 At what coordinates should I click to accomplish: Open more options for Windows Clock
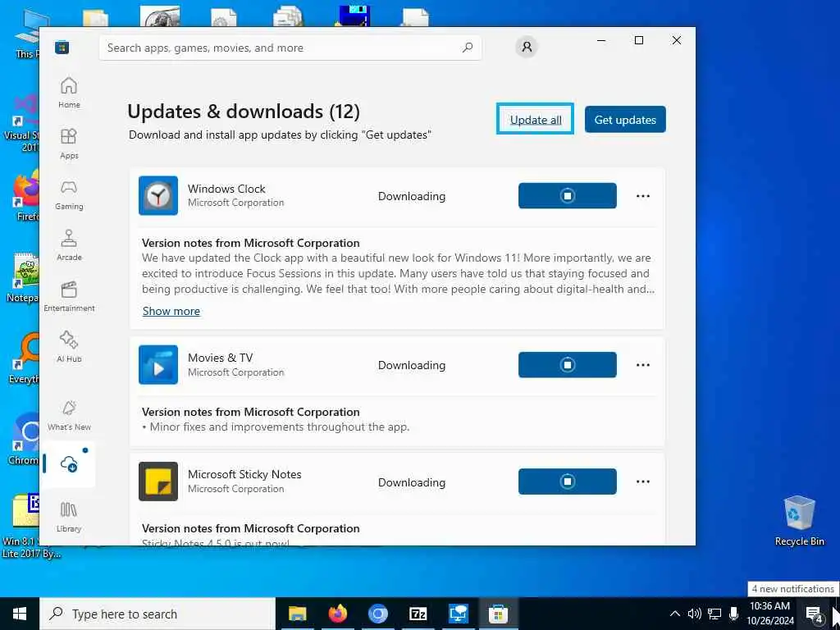643,196
